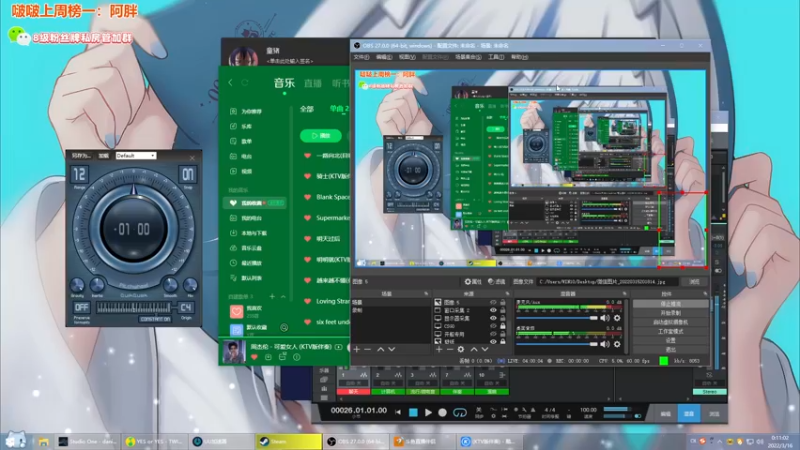Click the green play-all button in music player
Screen dimensions: 800x450
click(x=321, y=136)
